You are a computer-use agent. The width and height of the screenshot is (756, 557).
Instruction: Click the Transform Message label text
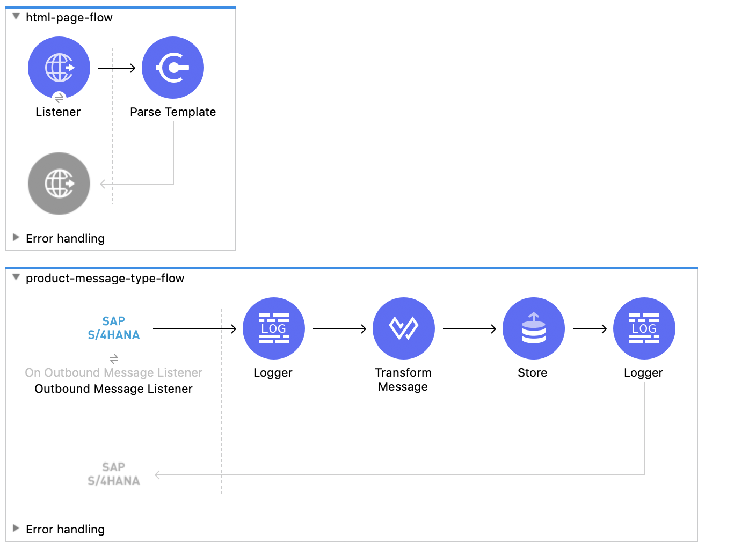(403, 379)
